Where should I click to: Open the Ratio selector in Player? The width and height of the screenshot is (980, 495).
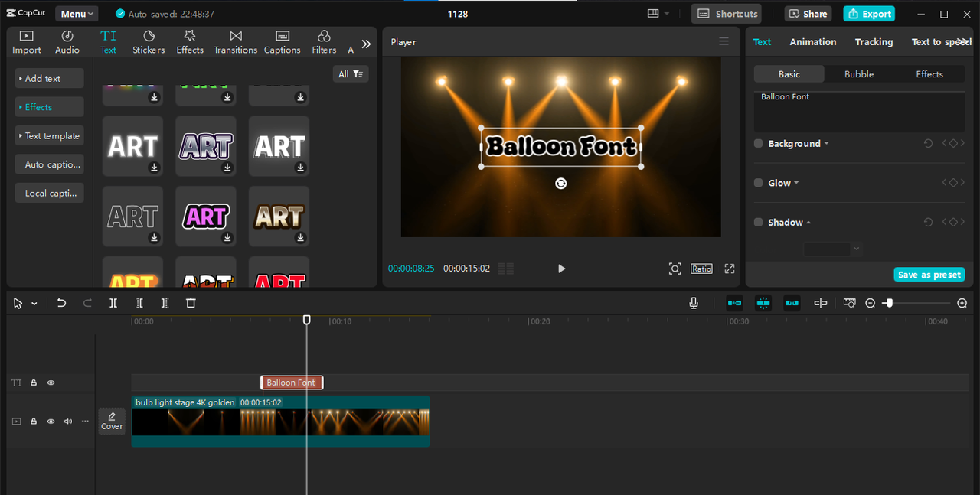click(x=701, y=269)
